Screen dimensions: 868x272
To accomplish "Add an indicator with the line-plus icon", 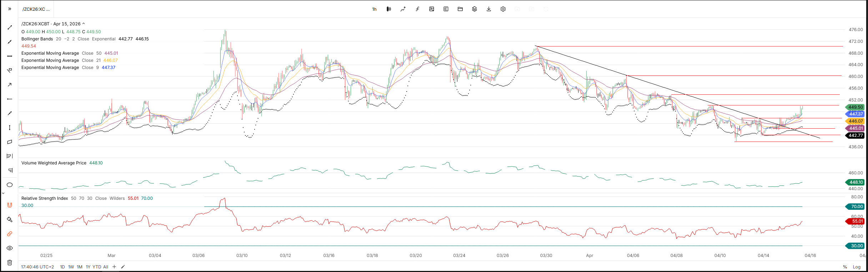I will point(403,9).
